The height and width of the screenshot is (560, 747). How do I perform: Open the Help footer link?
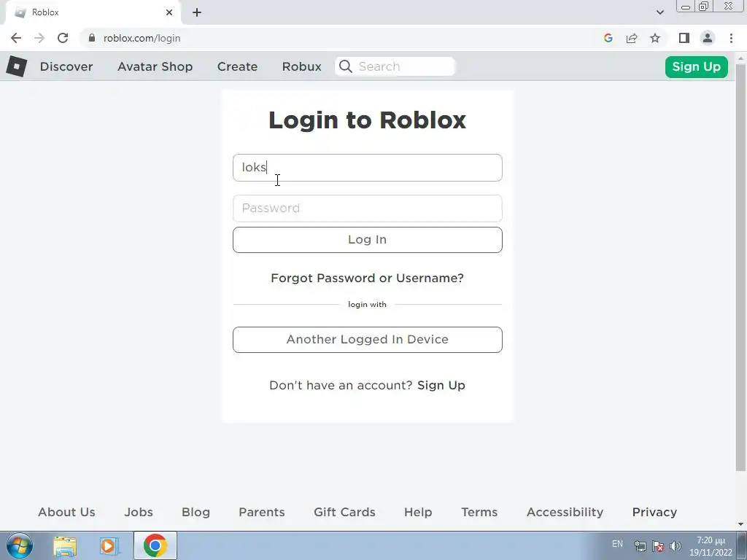pos(418,512)
